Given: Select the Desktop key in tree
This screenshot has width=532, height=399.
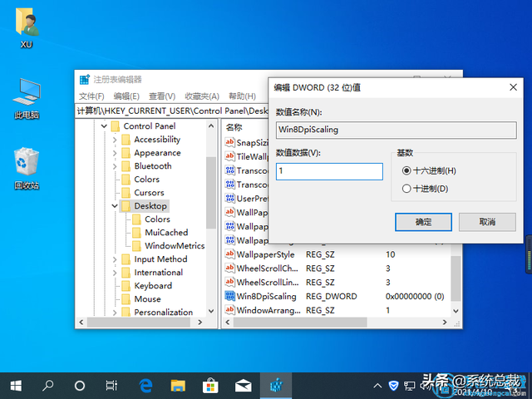Looking at the screenshot, I should point(150,206).
